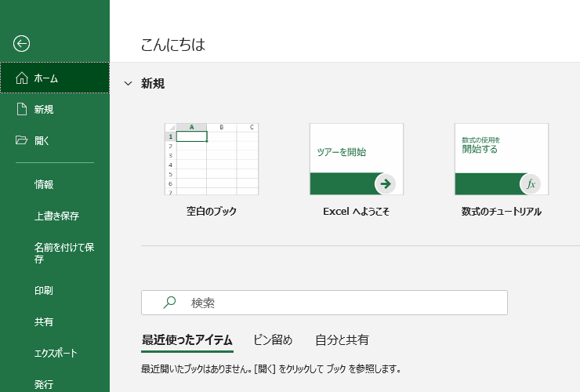
Task: Click the green arrow on Excel へようこそ
Action: point(386,184)
